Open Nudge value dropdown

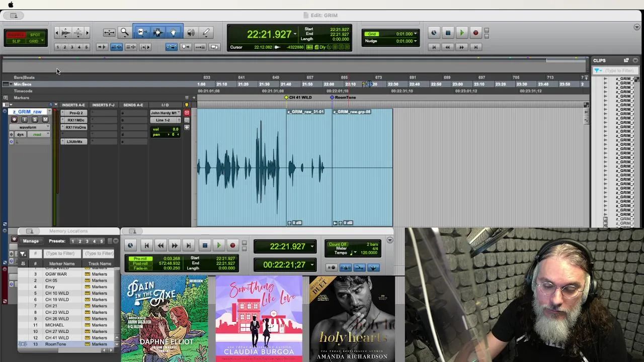(x=415, y=41)
